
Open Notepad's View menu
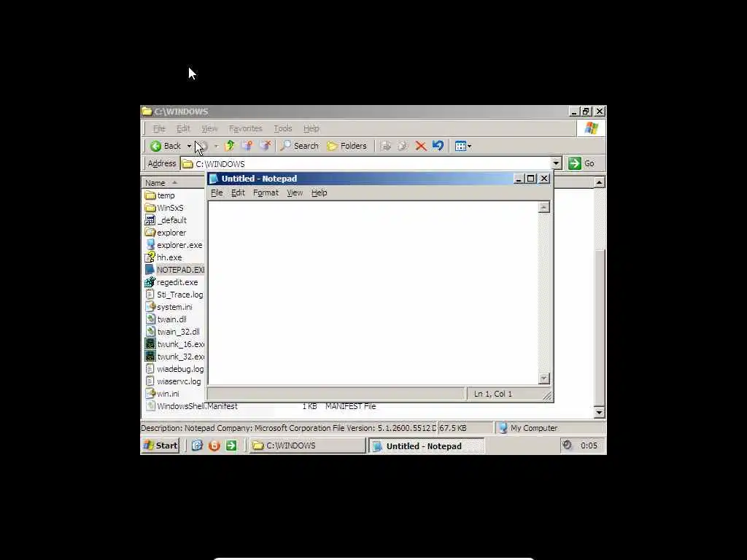click(x=295, y=192)
